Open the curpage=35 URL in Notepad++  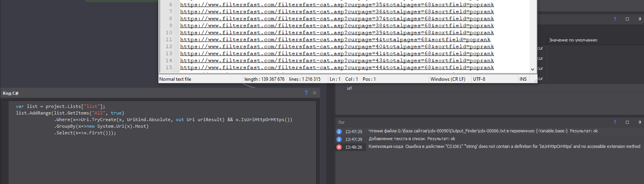337,5
